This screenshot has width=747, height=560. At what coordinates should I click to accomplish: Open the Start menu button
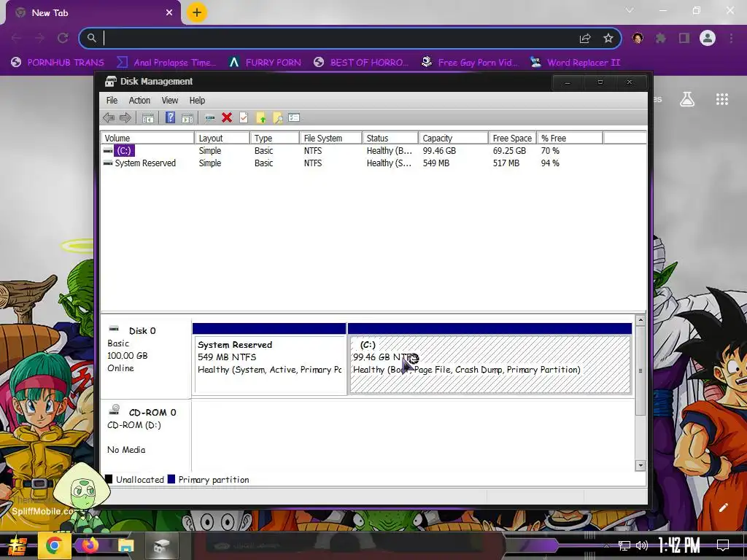17,545
